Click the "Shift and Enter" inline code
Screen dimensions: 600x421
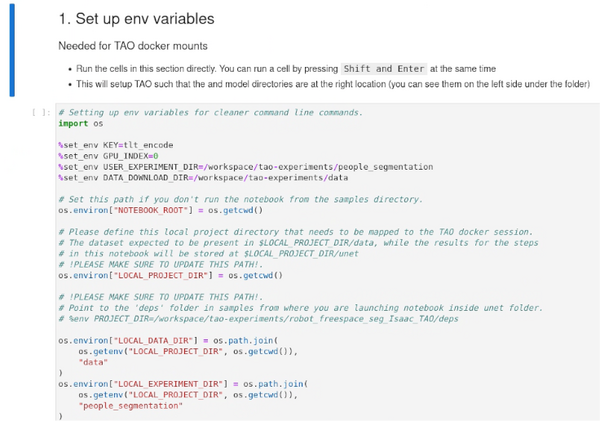(x=382, y=68)
